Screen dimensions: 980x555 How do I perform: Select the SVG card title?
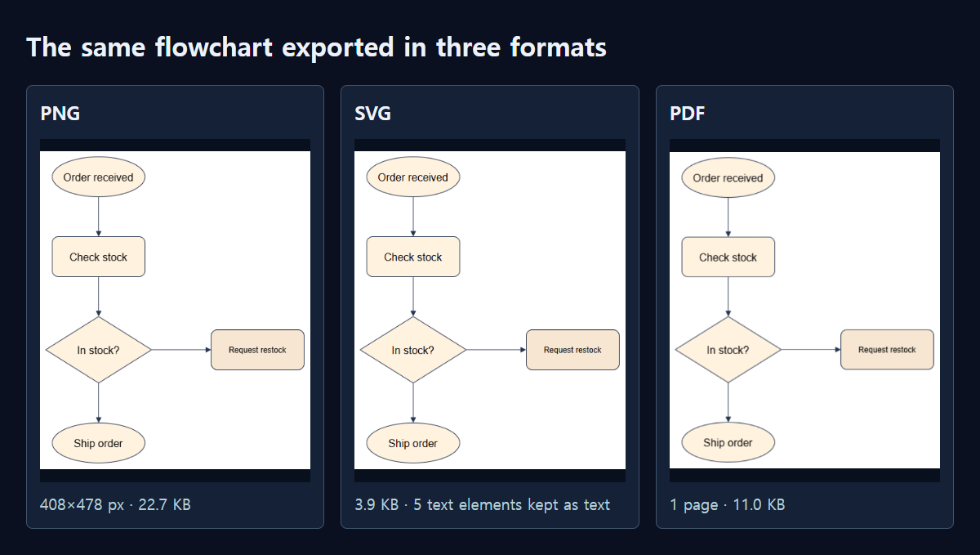373,114
